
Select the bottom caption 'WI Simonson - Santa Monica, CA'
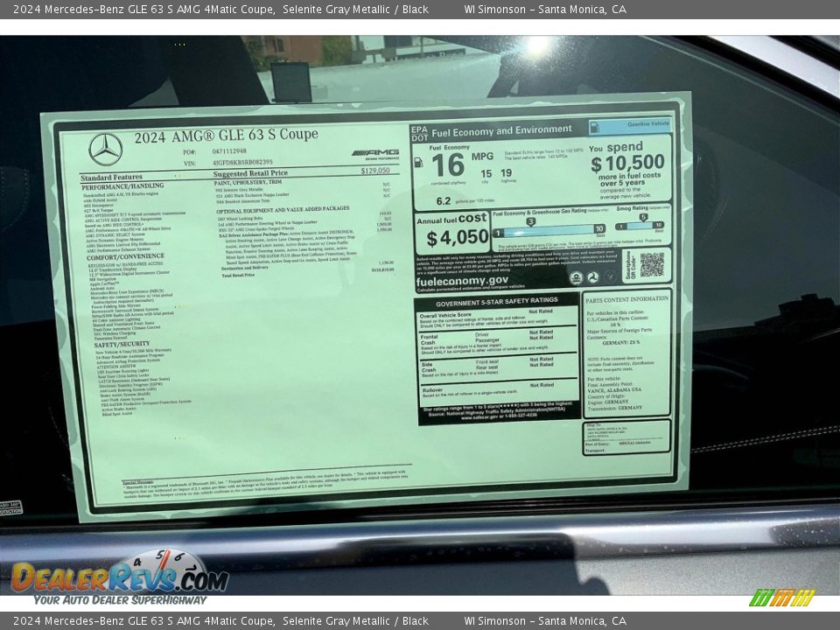coord(545,621)
